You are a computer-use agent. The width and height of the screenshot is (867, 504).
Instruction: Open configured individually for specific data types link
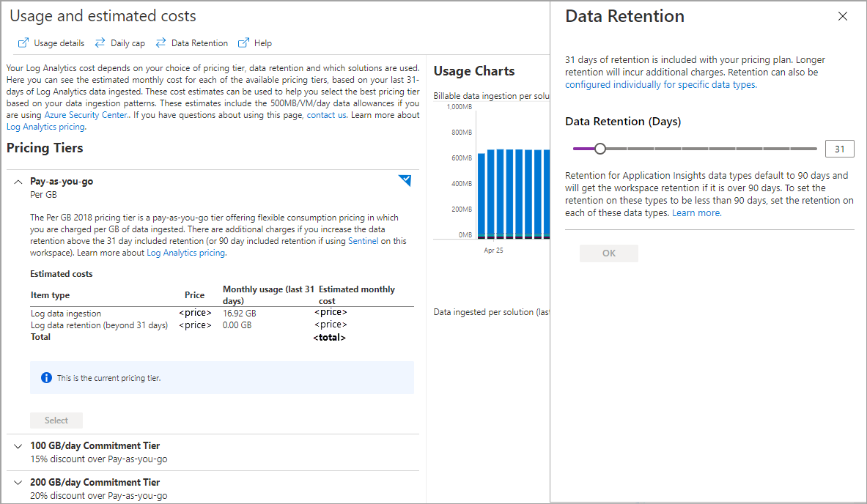(660, 84)
